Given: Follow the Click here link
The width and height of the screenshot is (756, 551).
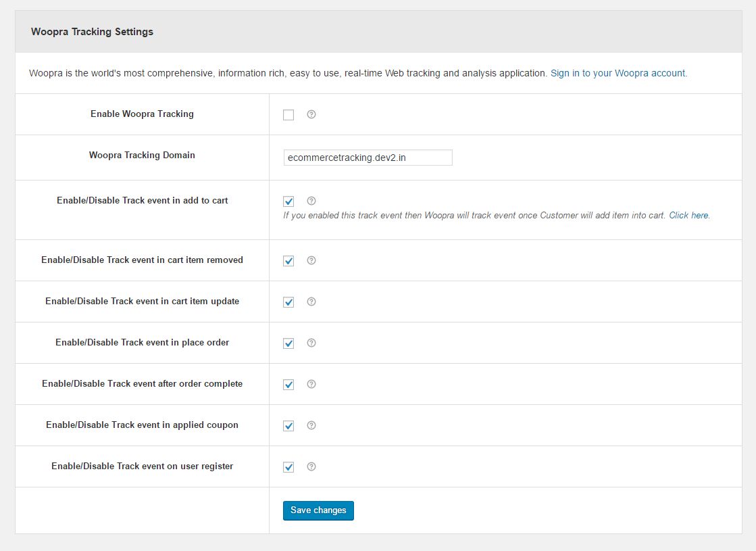Looking at the screenshot, I should pos(688,216).
